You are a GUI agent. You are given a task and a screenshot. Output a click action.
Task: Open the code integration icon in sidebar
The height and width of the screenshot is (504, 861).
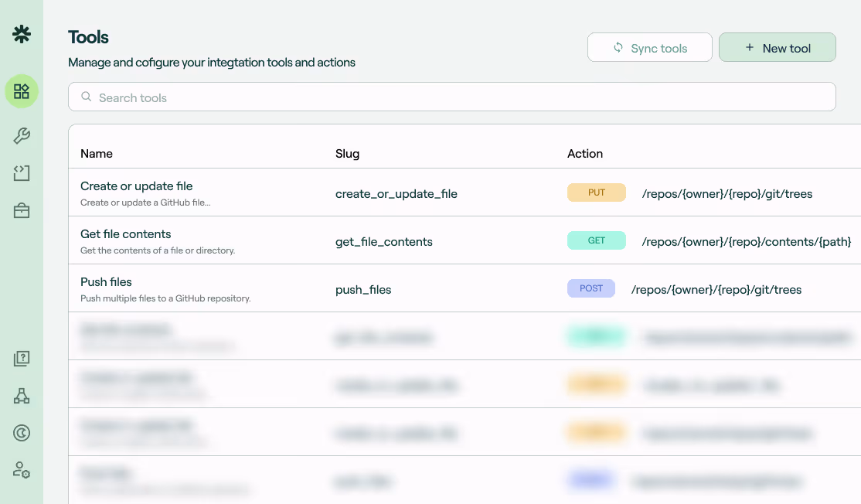click(21, 172)
